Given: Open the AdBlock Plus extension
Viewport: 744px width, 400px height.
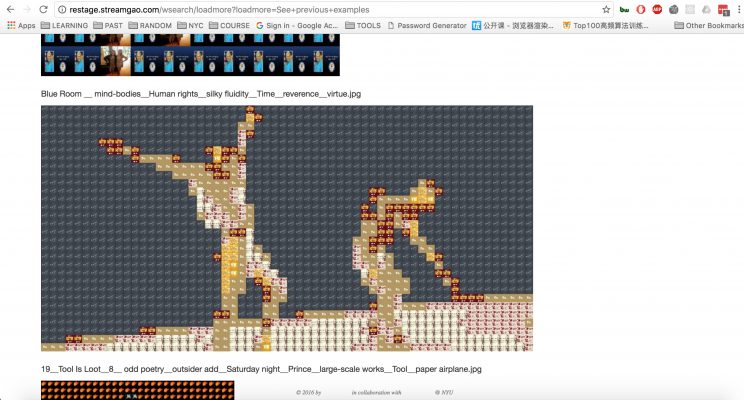Looking at the screenshot, I should (657, 9).
